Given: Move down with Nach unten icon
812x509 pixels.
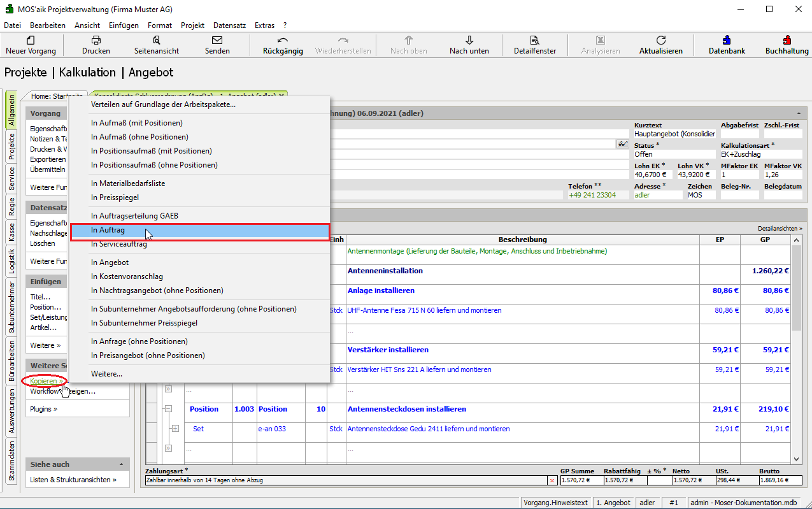Looking at the screenshot, I should (469, 40).
